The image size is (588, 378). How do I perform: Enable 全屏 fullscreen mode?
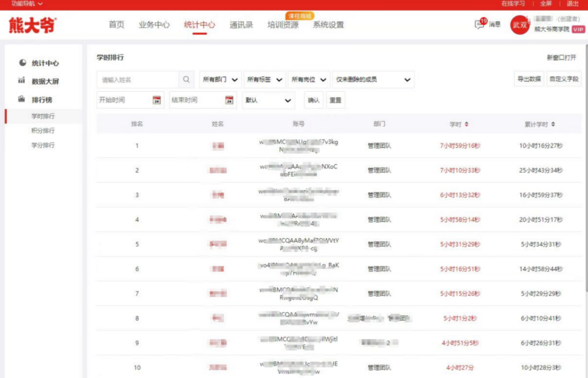coord(546,4)
